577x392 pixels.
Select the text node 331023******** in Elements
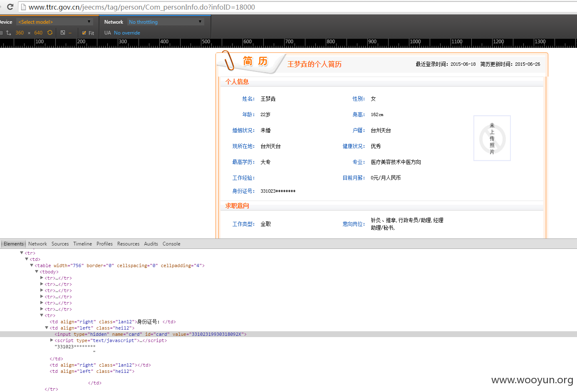coord(75,347)
